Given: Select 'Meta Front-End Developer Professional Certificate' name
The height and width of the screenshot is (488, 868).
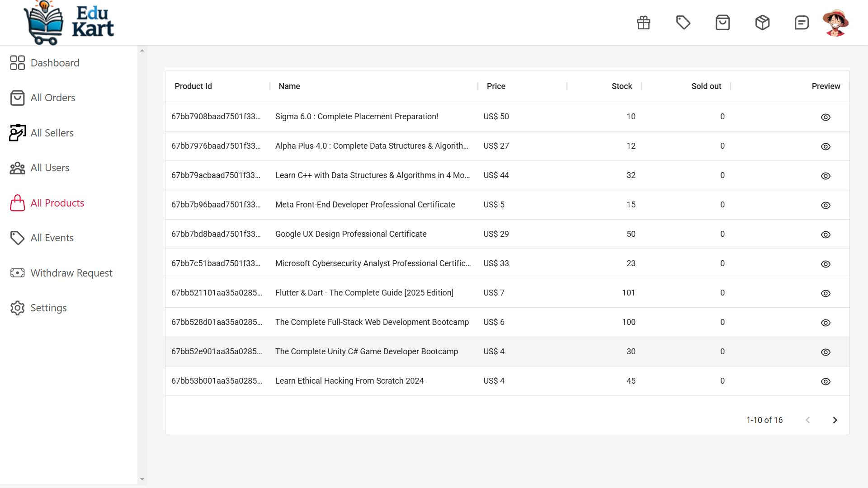Looking at the screenshot, I should pyautogui.click(x=365, y=205).
